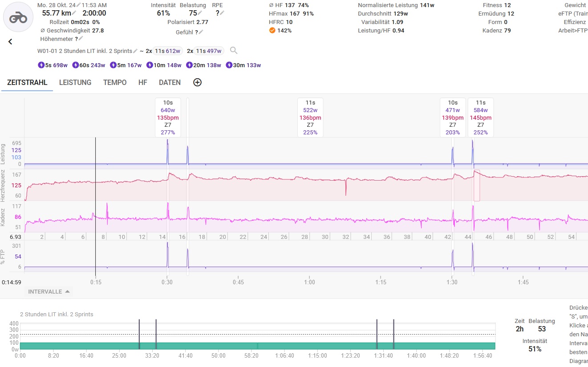Screen dimensions: 588x367
Task: Click the 10s 640w interval label
Action: click(x=168, y=117)
